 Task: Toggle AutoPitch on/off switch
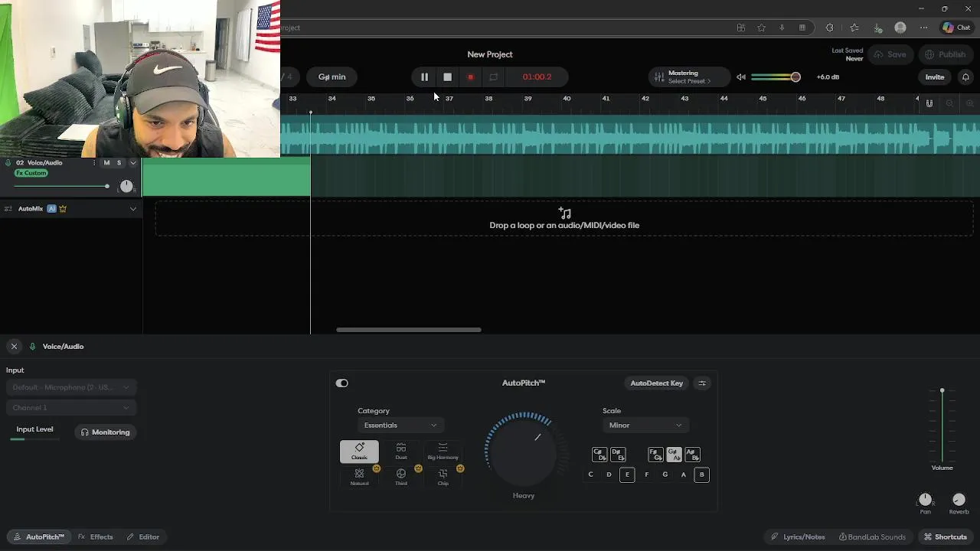[342, 383]
